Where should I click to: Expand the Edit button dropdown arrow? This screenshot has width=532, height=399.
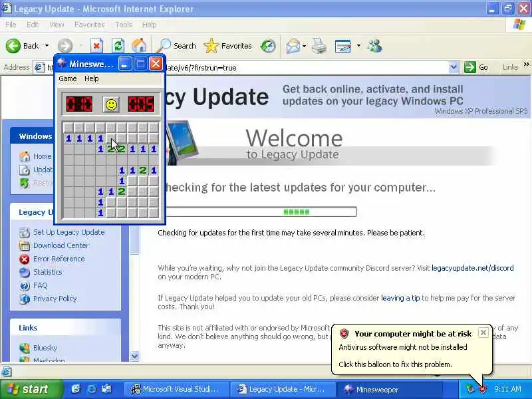click(x=358, y=46)
